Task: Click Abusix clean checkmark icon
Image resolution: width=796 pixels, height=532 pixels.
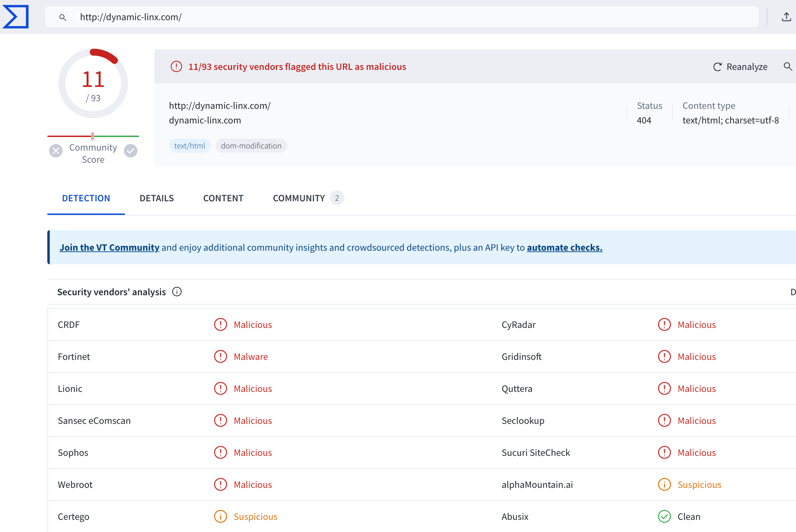Action: pos(664,516)
